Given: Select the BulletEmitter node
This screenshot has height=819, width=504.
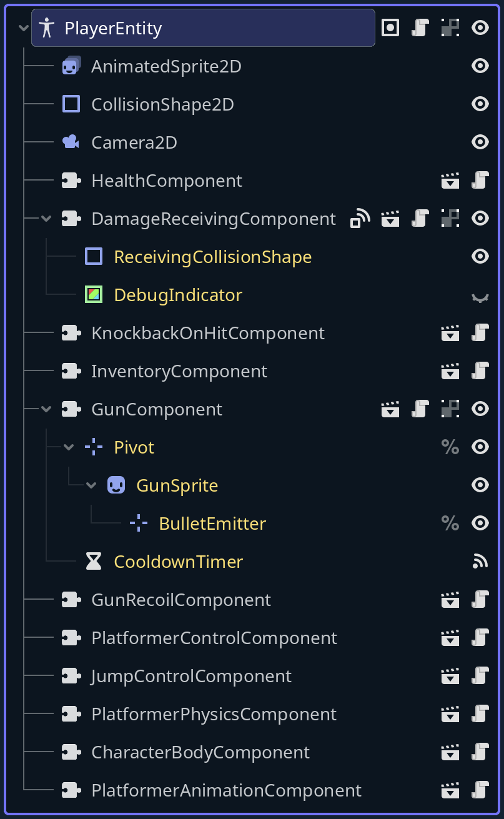Looking at the screenshot, I should tap(212, 524).
